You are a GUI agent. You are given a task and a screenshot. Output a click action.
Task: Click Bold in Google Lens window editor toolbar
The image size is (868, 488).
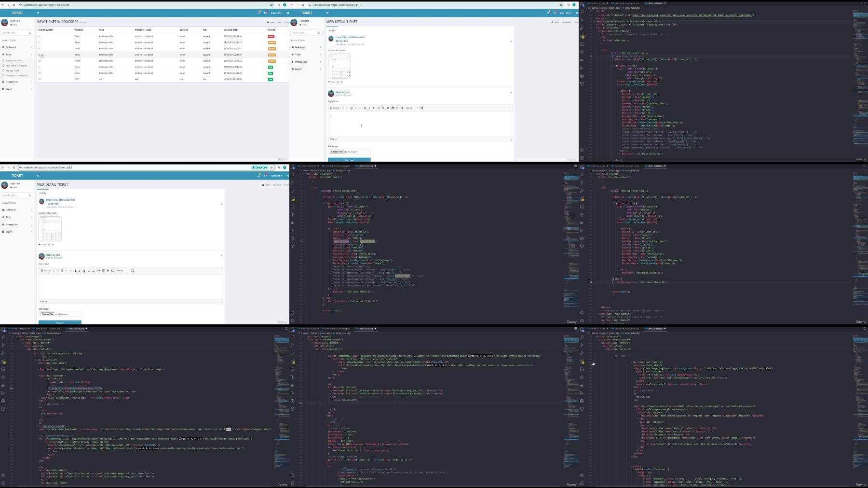point(76,271)
